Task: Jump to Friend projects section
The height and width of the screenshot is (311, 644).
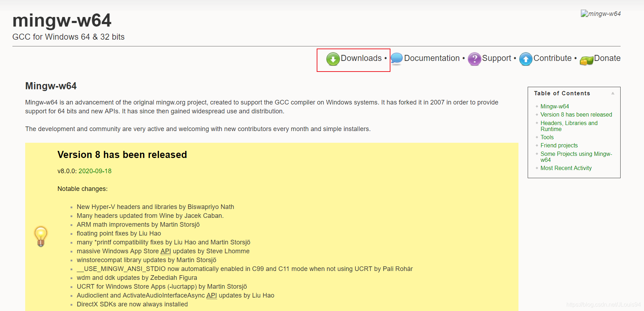Action: tap(559, 145)
